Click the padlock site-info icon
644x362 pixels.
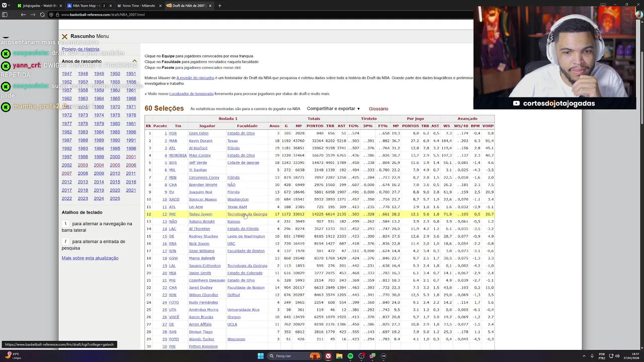58,15
